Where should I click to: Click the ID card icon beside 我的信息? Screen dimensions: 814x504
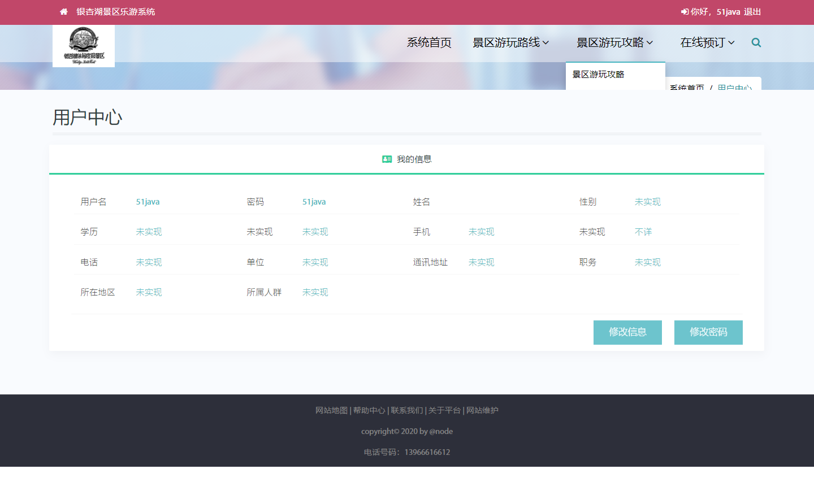coord(387,159)
